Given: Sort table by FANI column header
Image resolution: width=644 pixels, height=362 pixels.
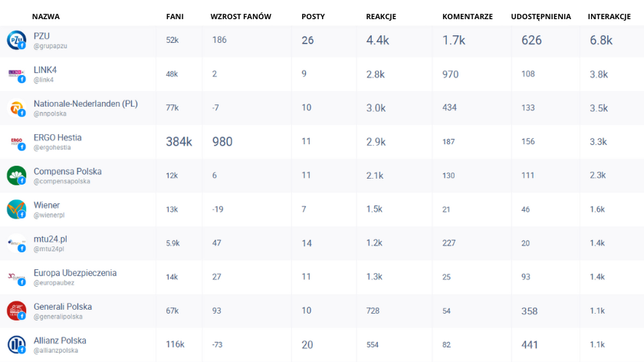Looking at the screenshot, I should point(175,16).
